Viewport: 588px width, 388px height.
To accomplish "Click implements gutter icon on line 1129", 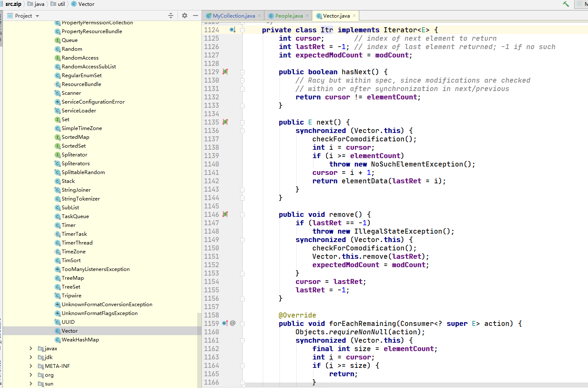I will (x=225, y=72).
